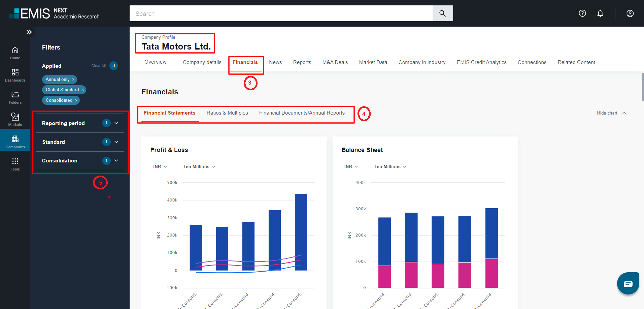Click the Balance Sheet chart title
The image size is (644, 309).
tap(362, 150)
